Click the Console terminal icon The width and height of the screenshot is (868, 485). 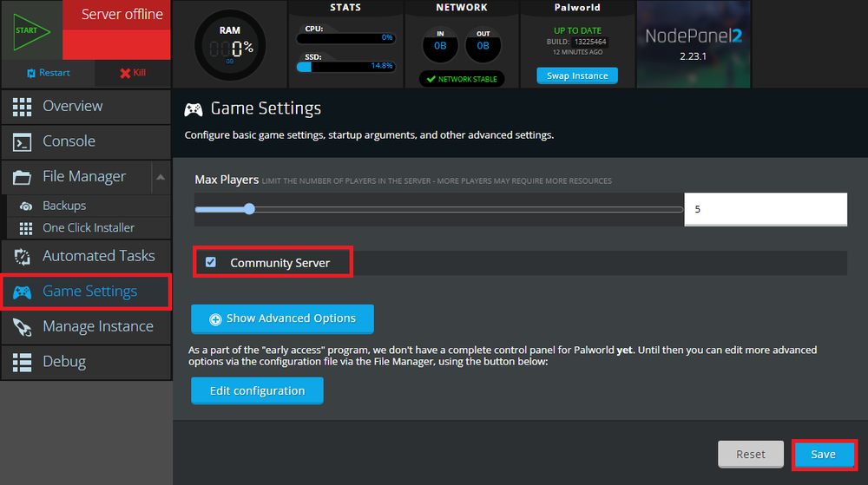click(23, 141)
